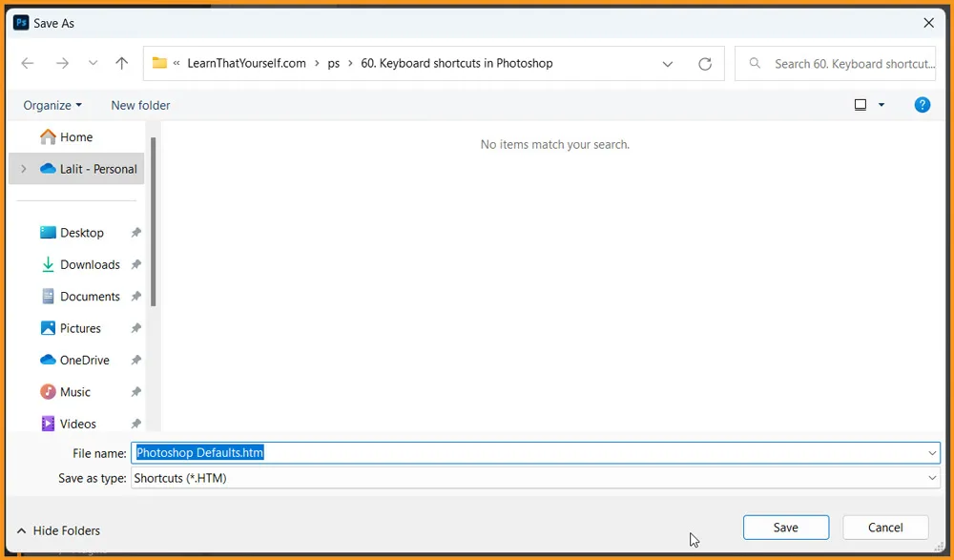Click the Home icon in sidebar
Viewport: 954px width, 560px height.
[48, 137]
